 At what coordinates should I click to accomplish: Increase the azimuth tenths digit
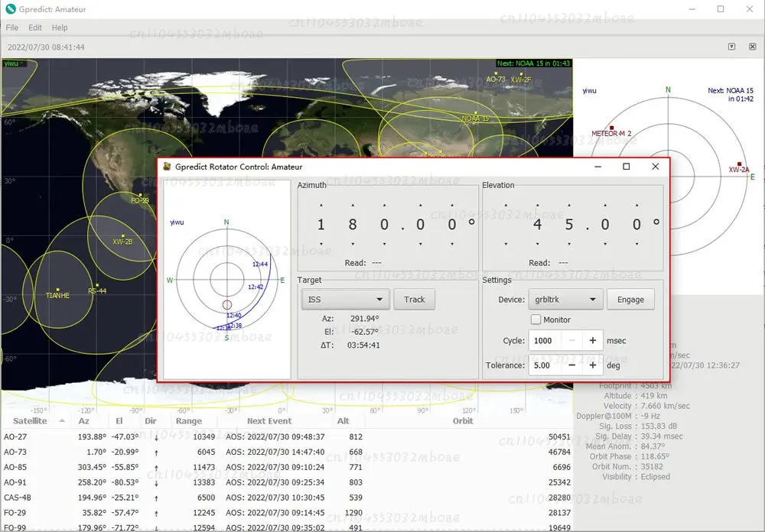coord(421,206)
